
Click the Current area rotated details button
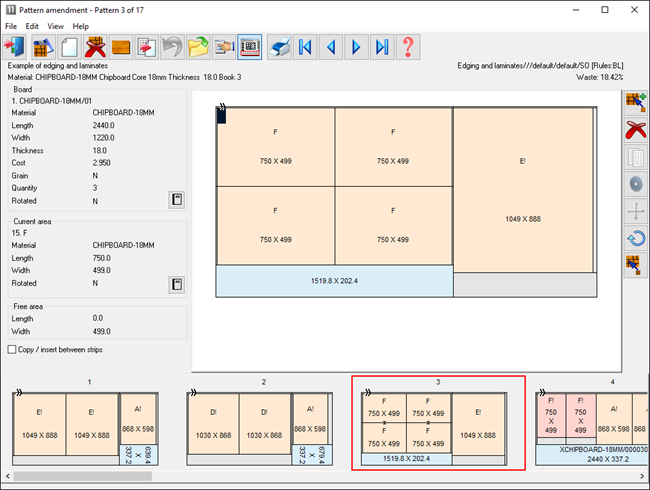[176, 284]
